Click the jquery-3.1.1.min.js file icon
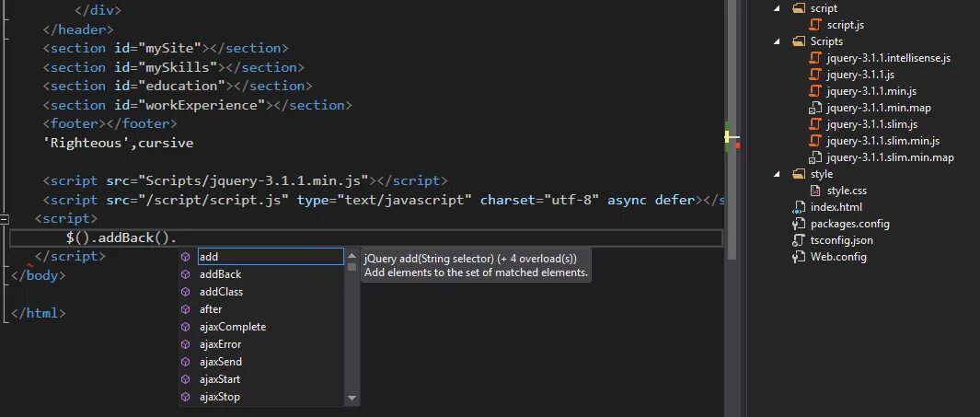 [815, 91]
